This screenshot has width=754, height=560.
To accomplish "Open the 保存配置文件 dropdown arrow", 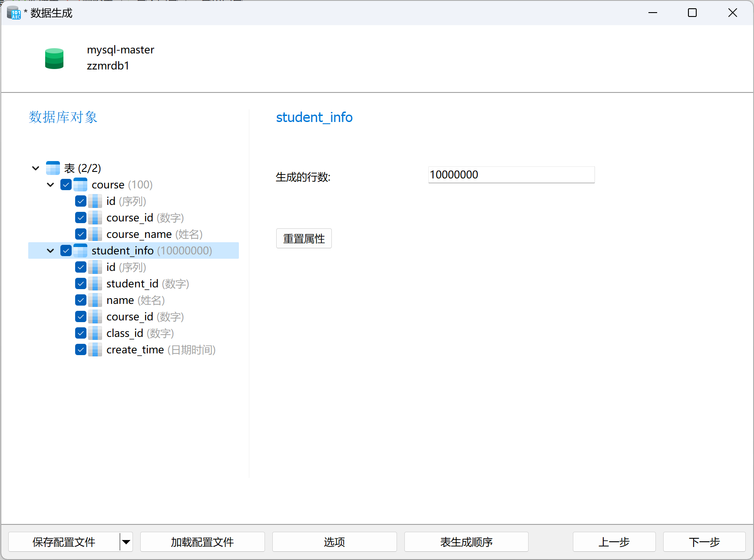I will pyautogui.click(x=126, y=542).
